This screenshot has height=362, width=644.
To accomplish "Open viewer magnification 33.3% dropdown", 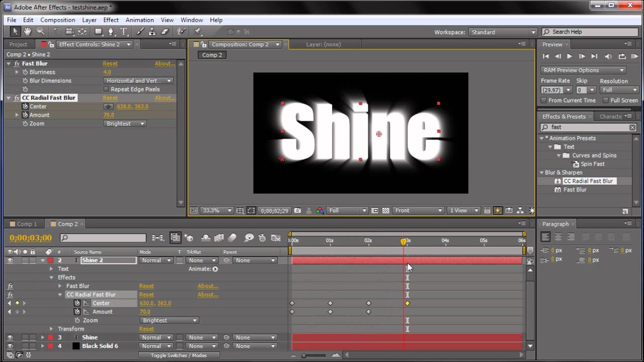I will [217, 211].
